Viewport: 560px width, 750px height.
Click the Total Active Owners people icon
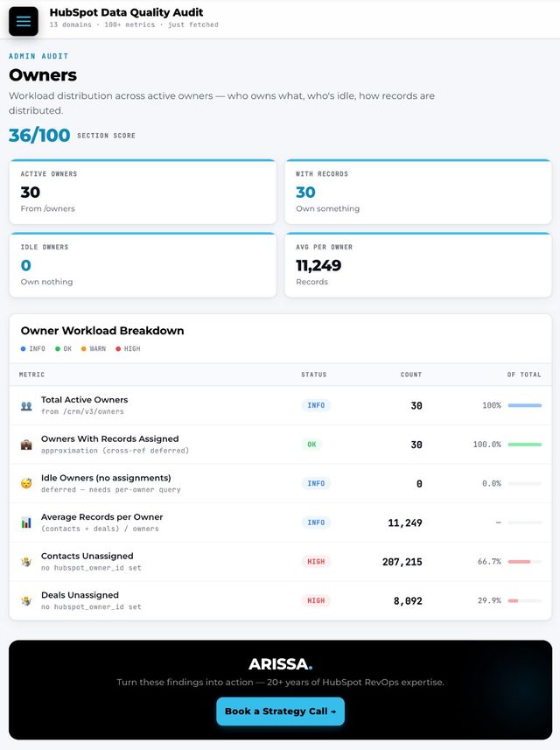(26, 405)
